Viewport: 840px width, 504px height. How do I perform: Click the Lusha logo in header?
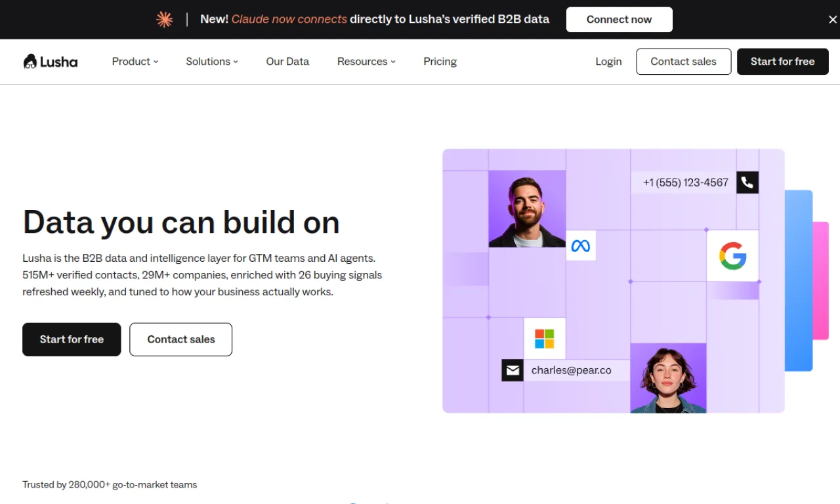click(x=51, y=62)
